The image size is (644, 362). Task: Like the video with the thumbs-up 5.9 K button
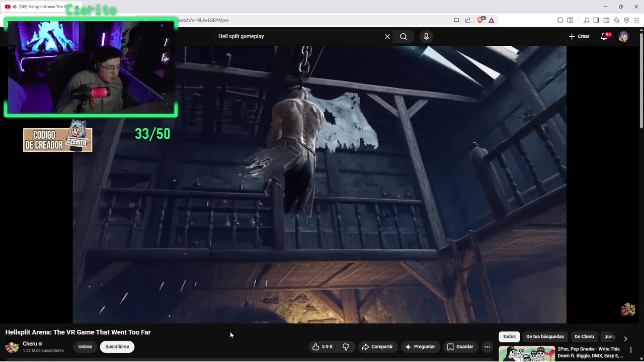coord(323,346)
